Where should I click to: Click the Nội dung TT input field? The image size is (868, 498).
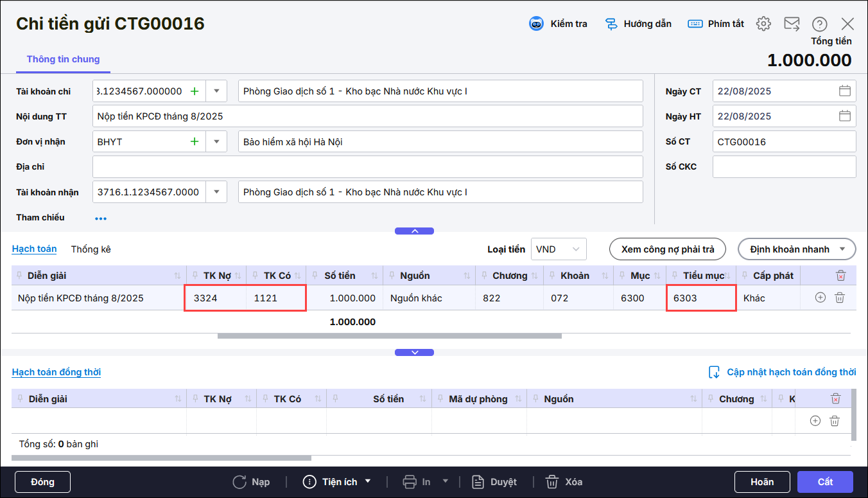(x=368, y=116)
